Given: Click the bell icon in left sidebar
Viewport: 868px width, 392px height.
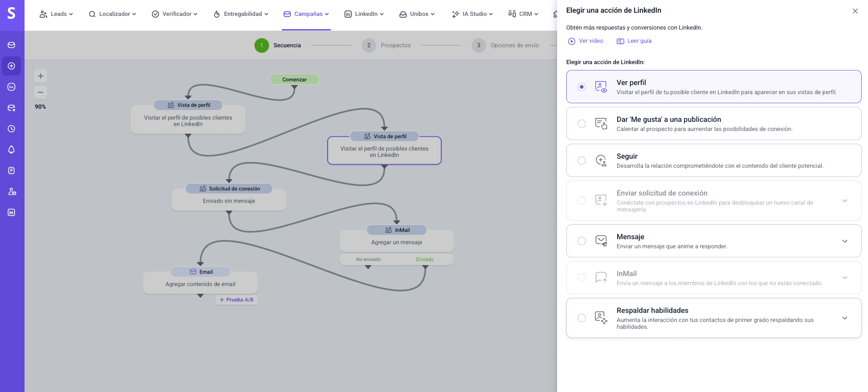Looking at the screenshot, I should click(11, 150).
